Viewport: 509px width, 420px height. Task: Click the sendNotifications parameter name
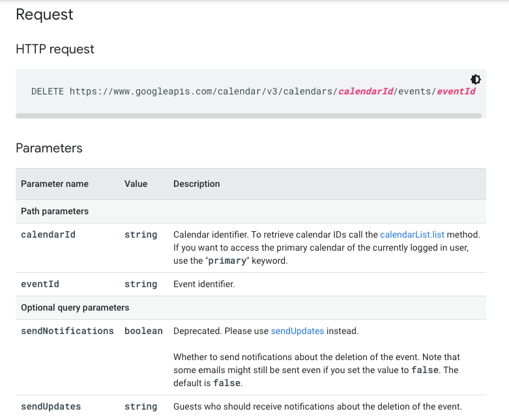(67, 331)
